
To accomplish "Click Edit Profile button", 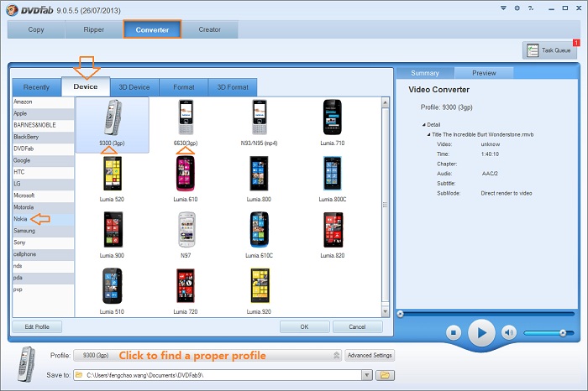I will coord(37,327).
